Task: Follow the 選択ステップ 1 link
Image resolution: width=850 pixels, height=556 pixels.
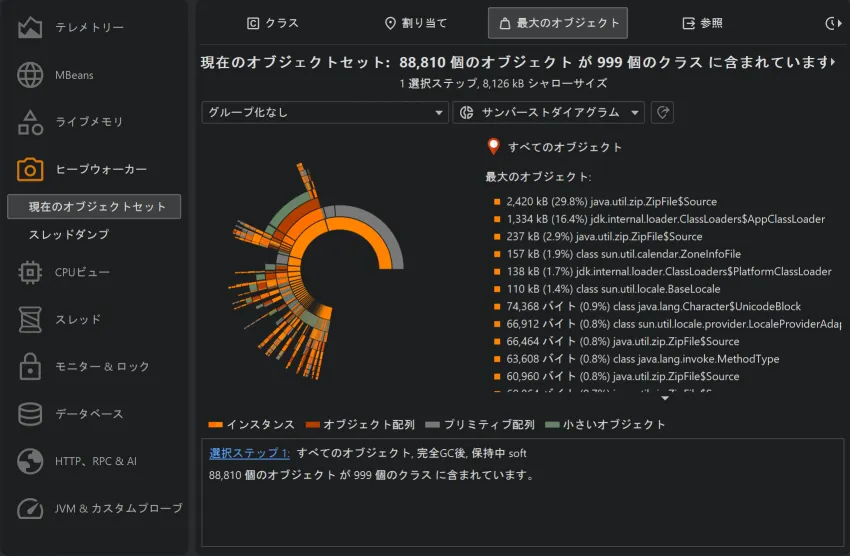Action: [x=249, y=453]
